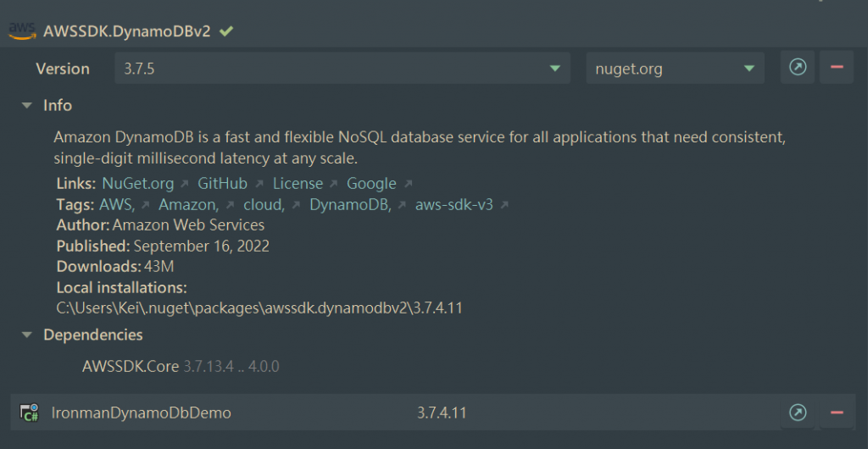Open the nuget.org source dropdown
The width and height of the screenshot is (868, 449).
[675, 68]
